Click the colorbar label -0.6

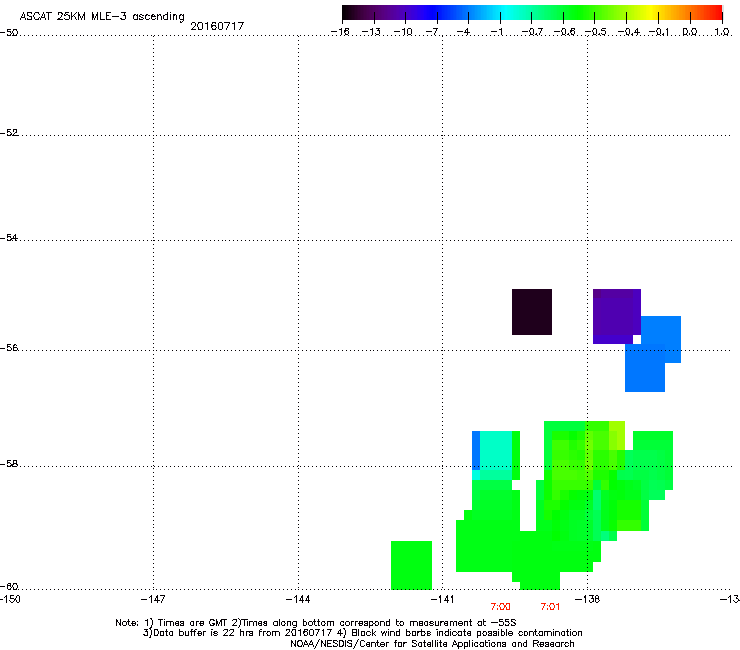(564, 32)
